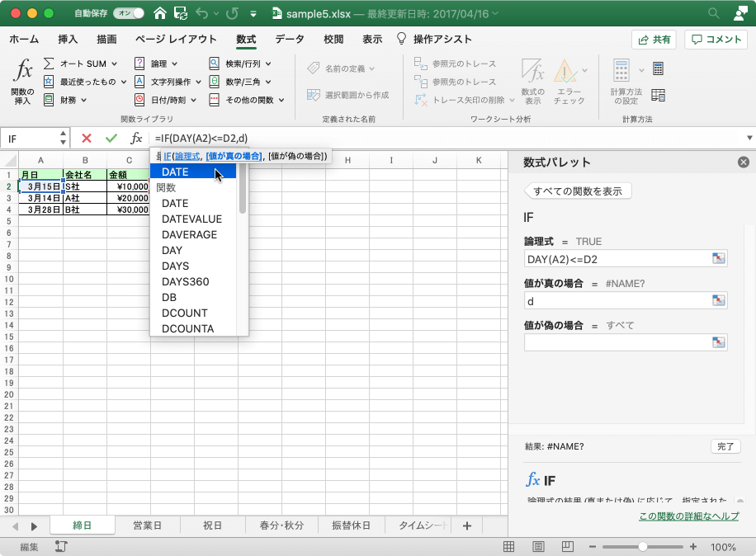The width and height of the screenshot is (756, 556).
Task: Close the Formula Builder panel
Action: (x=744, y=163)
